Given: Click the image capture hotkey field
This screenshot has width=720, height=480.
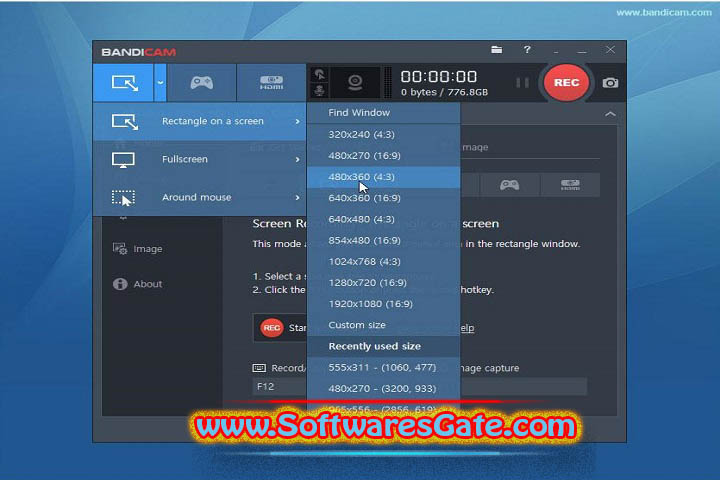Looking at the screenshot, I should pos(523,387).
